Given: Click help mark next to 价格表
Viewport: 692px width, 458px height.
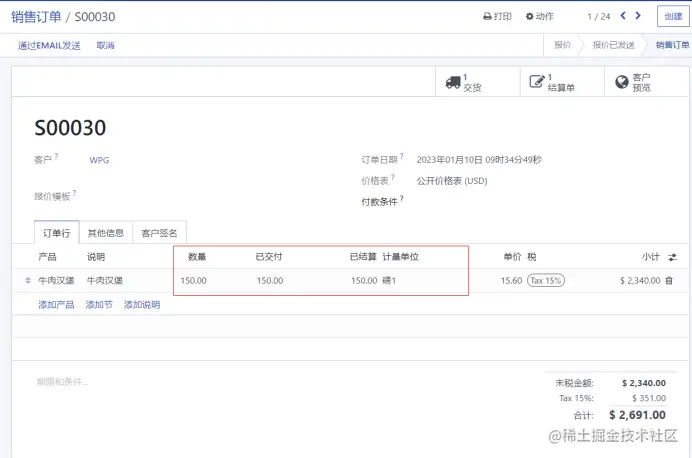Looking at the screenshot, I should point(393,177).
